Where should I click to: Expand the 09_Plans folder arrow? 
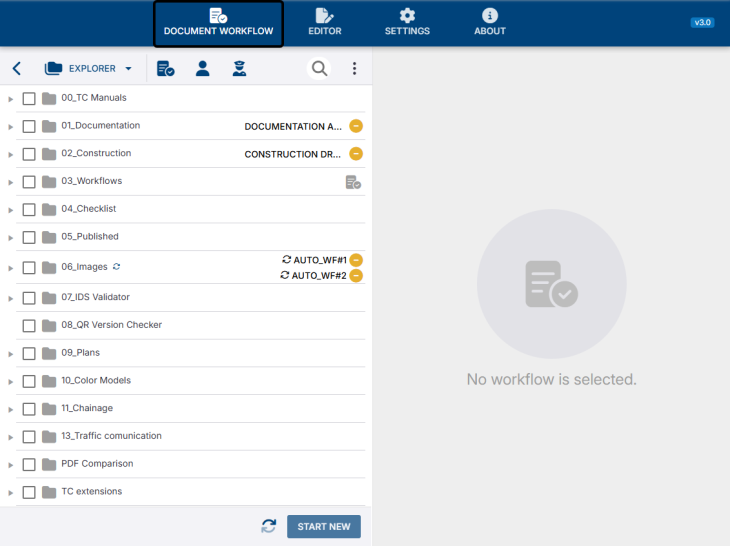[10, 354]
